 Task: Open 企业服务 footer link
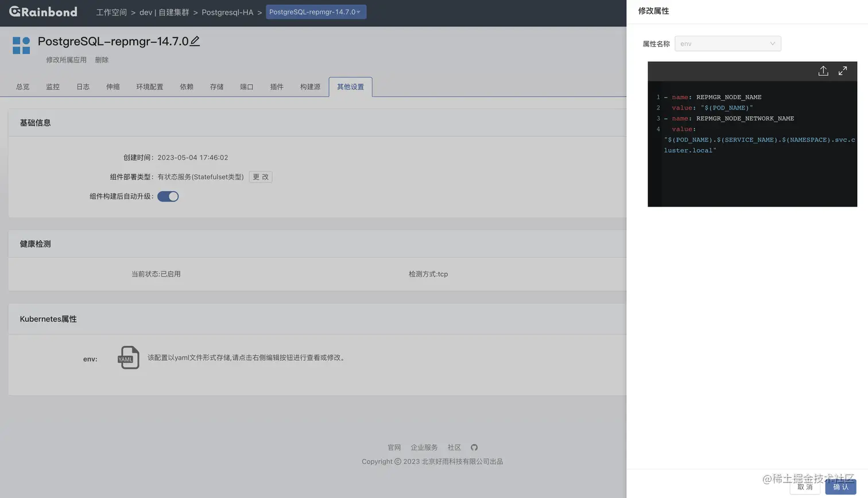point(424,448)
